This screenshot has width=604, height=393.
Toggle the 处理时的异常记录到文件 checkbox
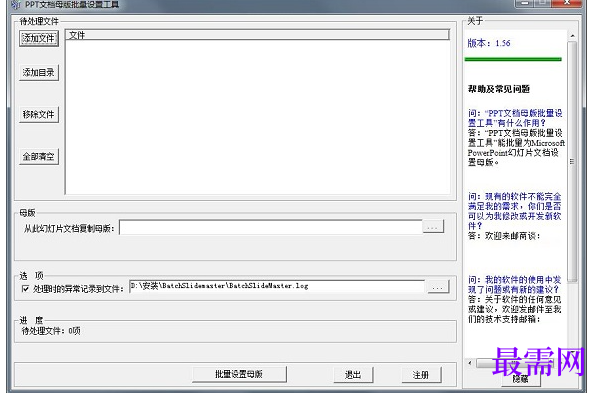[x=25, y=289]
